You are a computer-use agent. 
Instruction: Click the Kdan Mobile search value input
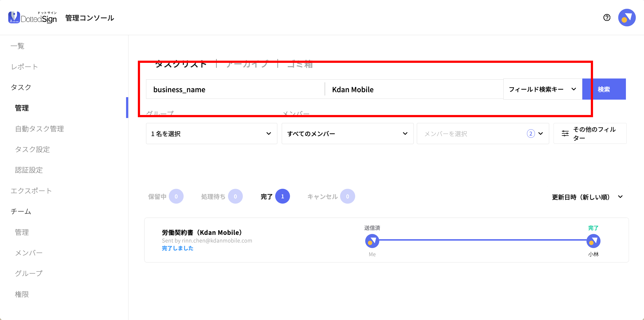coord(414,89)
